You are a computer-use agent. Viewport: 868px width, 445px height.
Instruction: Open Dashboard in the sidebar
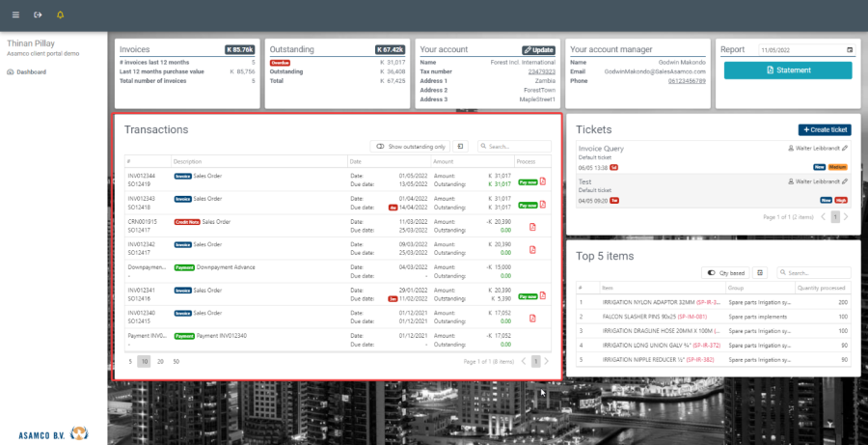point(30,72)
